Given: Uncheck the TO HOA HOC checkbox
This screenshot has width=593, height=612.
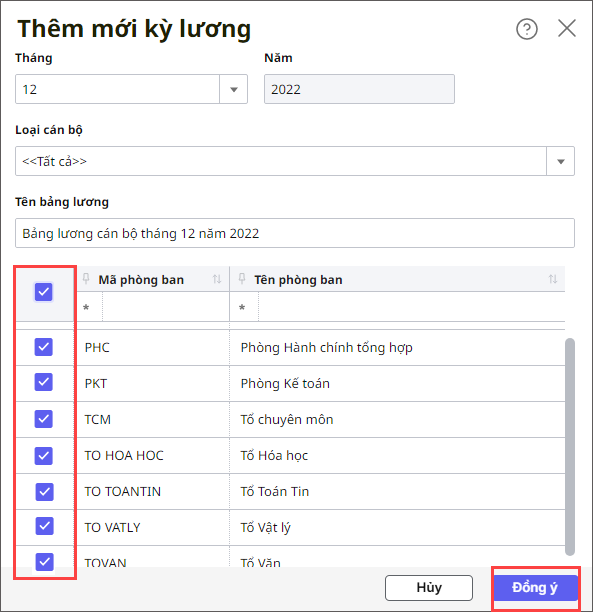Looking at the screenshot, I should (44, 455).
